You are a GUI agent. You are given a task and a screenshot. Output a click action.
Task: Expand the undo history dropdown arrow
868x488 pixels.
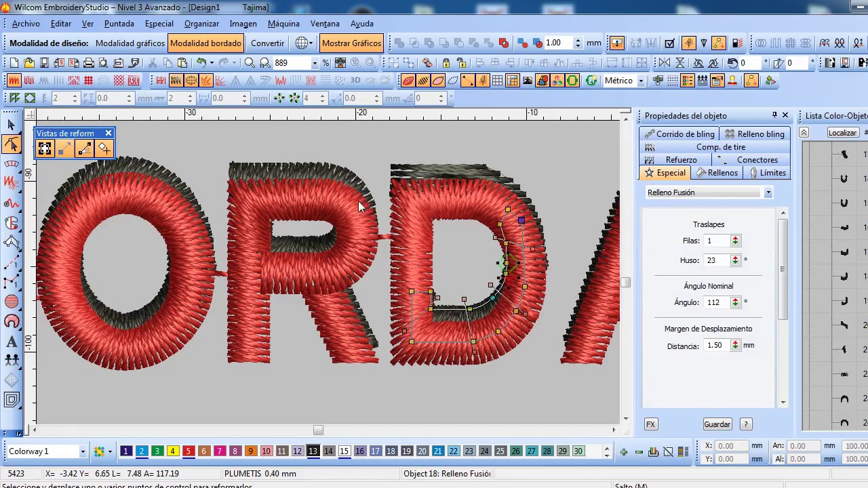(212, 62)
